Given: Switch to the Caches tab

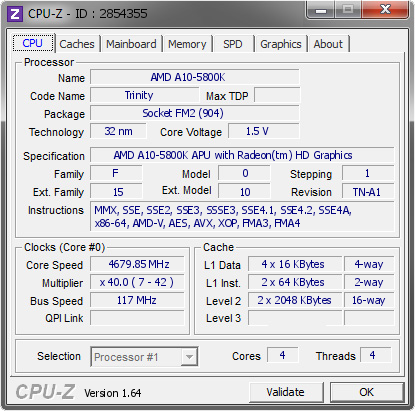Looking at the screenshot, I should [77, 44].
